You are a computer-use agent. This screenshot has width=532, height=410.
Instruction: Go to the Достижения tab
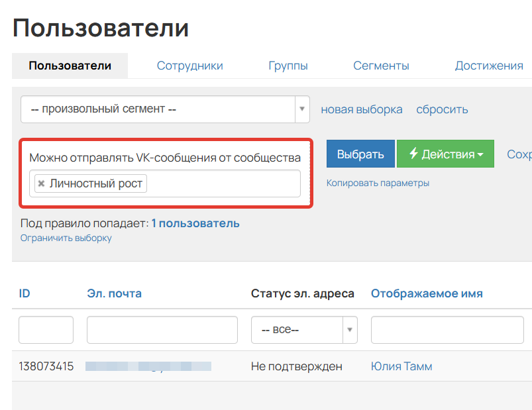[488, 66]
